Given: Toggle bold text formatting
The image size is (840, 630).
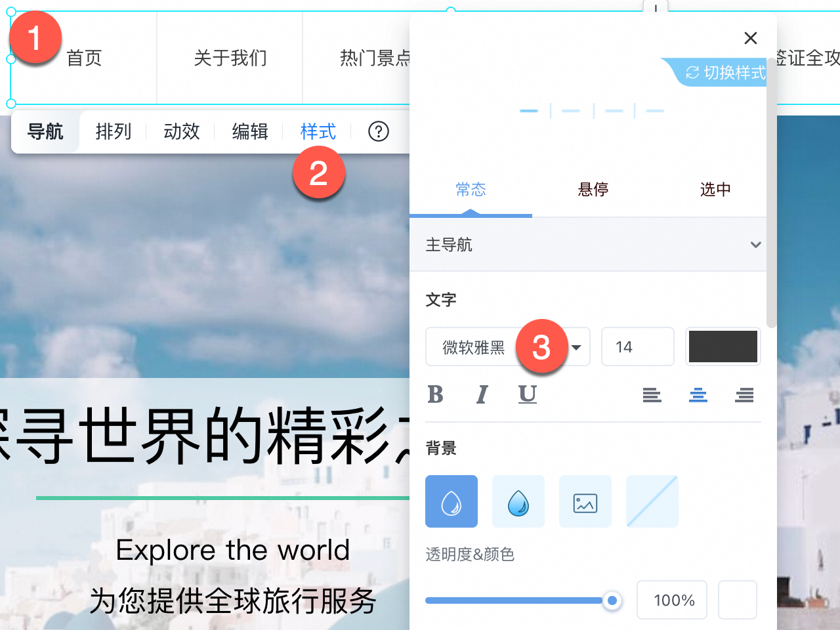Looking at the screenshot, I should tap(435, 394).
